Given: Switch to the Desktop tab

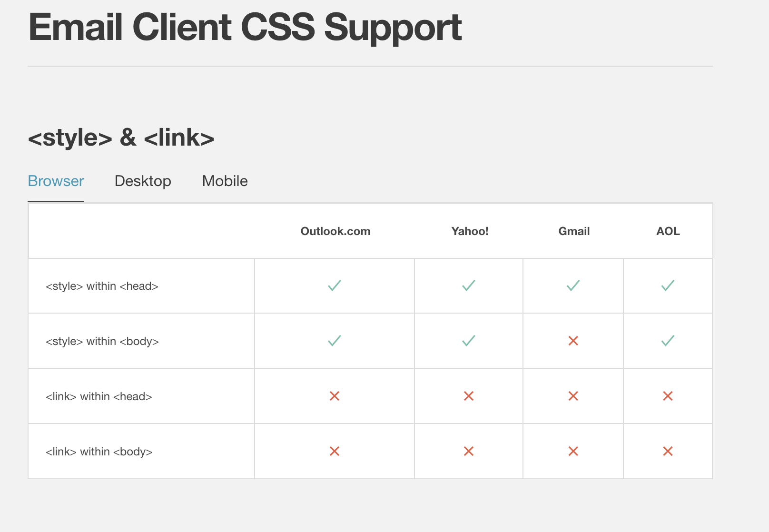Looking at the screenshot, I should (143, 181).
